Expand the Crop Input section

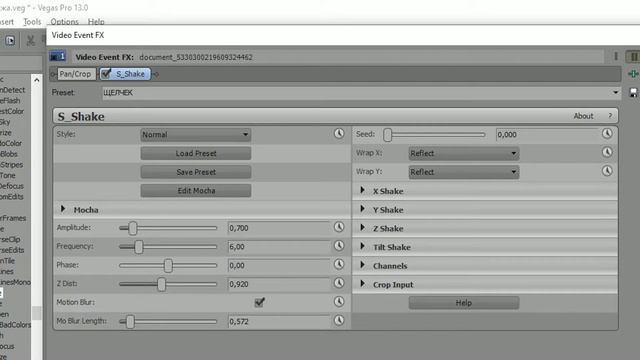click(362, 284)
